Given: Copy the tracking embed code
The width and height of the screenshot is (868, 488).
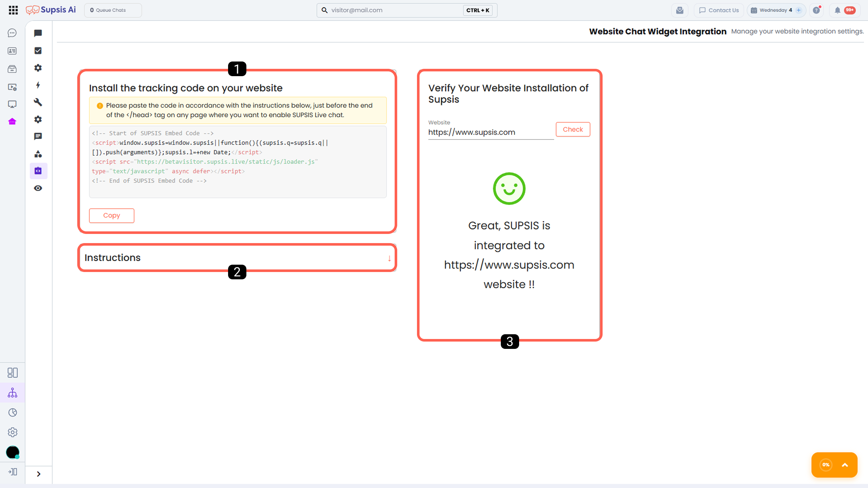Looking at the screenshot, I should (112, 215).
